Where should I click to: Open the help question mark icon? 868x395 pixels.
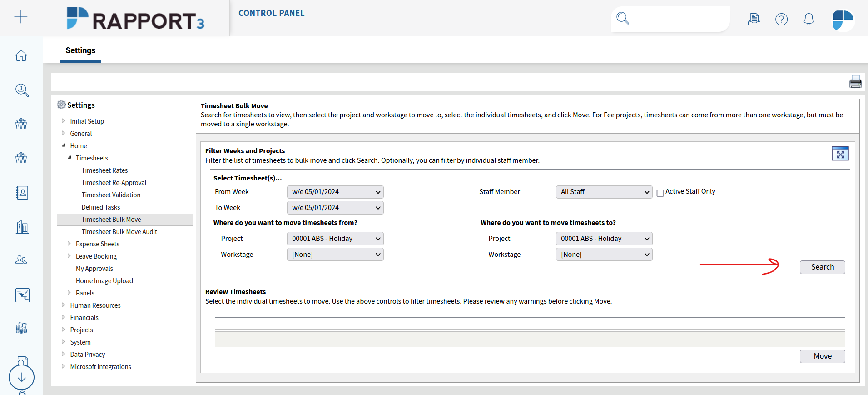[x=781, y=19]
